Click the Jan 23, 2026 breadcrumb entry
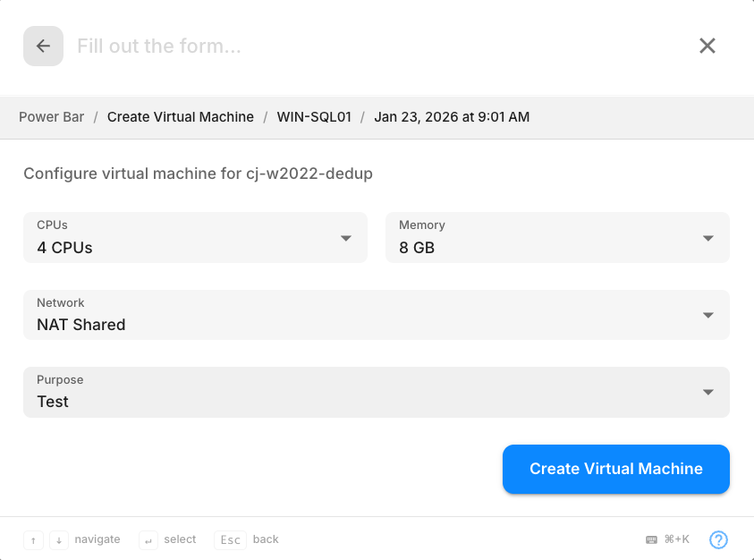 [x=452, y=117]
